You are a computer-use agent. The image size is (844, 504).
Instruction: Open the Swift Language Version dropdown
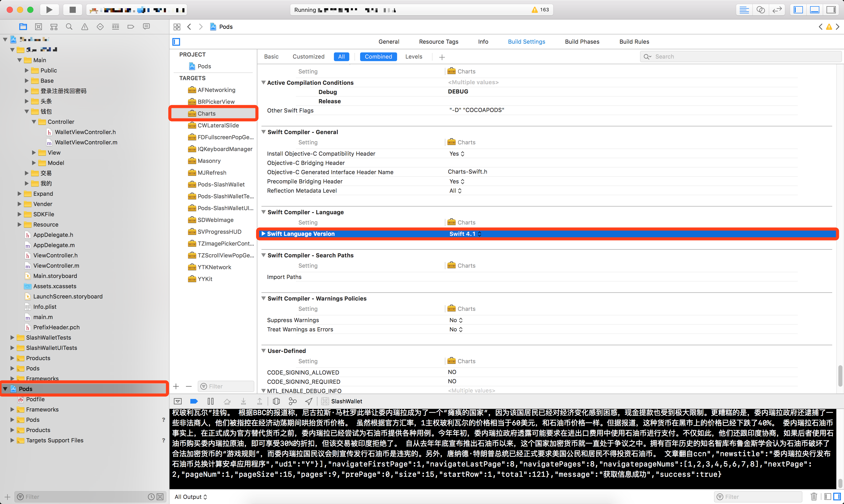point(465,234)
